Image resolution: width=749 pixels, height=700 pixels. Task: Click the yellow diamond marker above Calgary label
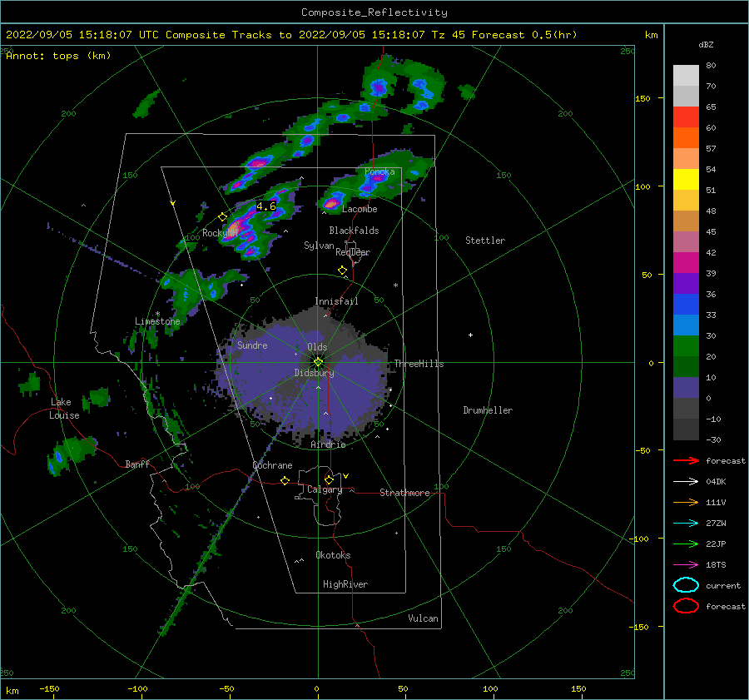click(x=329, y=479)
